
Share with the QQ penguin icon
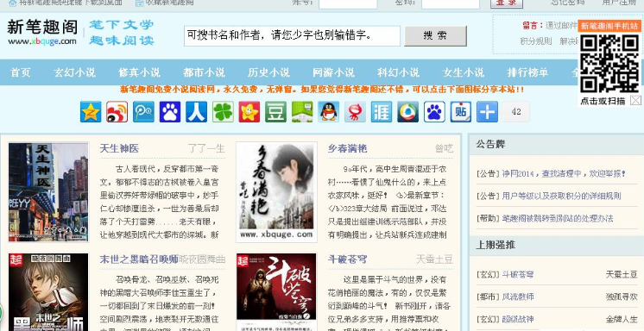click(x=329, y=112)
